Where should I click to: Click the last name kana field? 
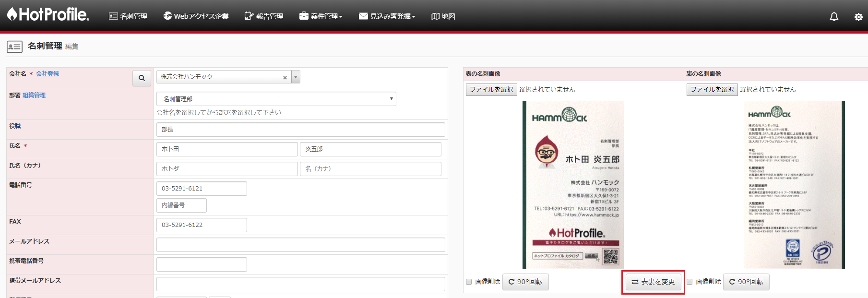click(x=227, y=169)
